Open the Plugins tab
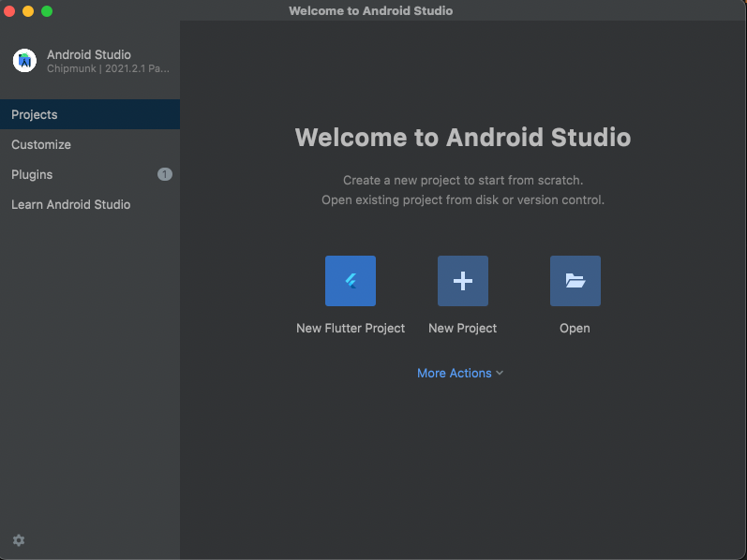 pos(90,174)
